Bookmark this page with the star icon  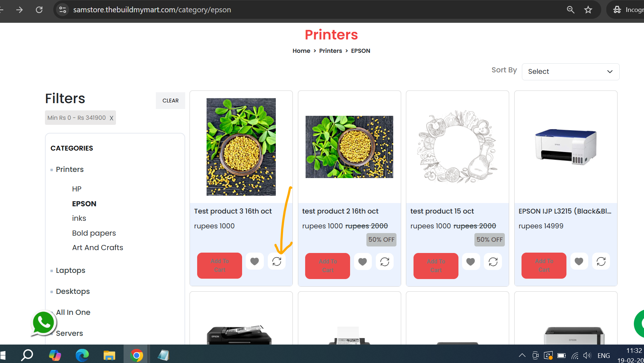[588, 10]
